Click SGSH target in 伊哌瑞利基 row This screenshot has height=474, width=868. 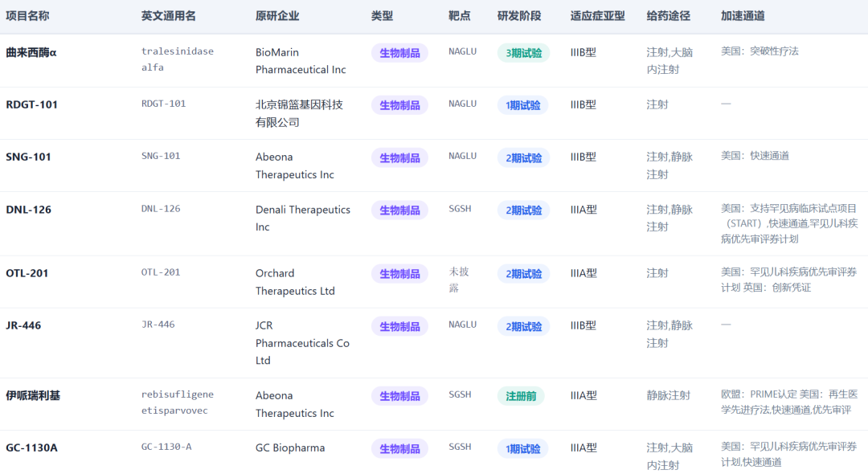point(460,394)
